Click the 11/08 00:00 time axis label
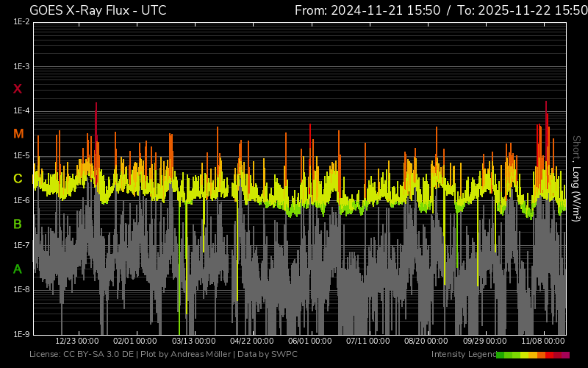Screen dimensions: 588x368 tap(544, 342)
